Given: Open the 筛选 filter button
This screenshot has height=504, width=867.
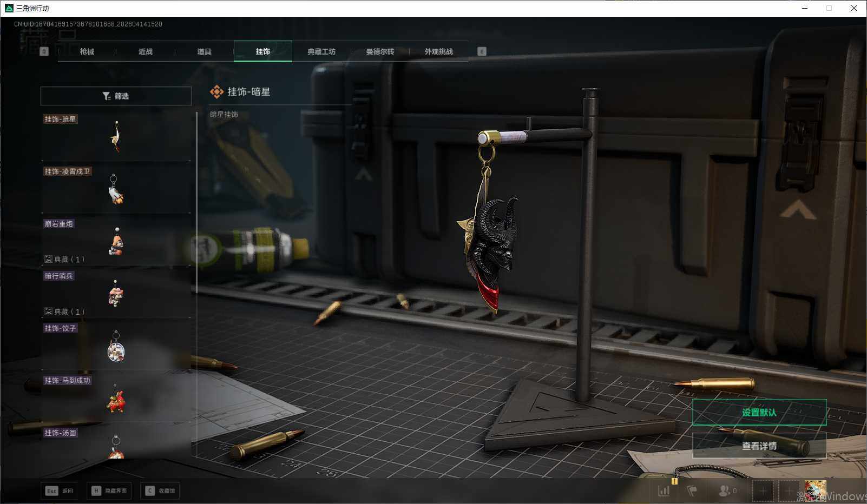Looking at the screenshot, I should [116, 96].
